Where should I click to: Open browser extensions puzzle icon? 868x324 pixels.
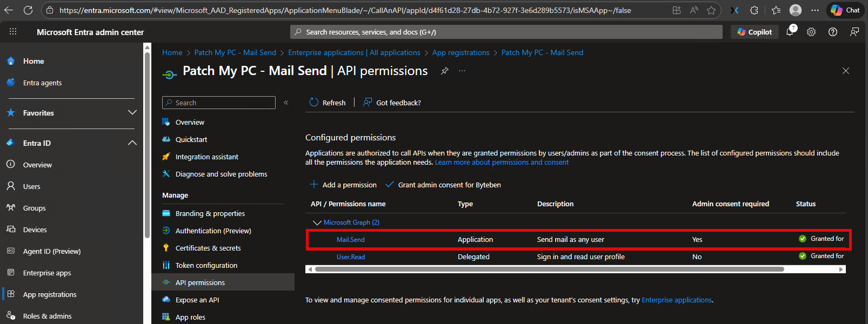tap(754, 10)
